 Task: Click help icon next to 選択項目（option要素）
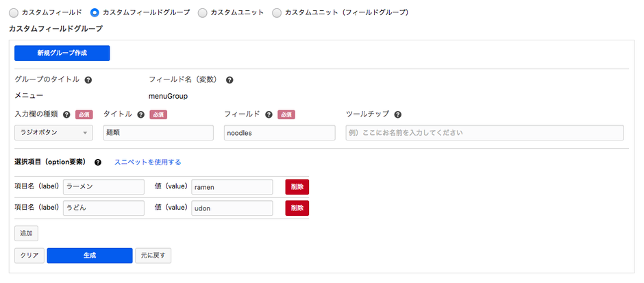point(98,162)
